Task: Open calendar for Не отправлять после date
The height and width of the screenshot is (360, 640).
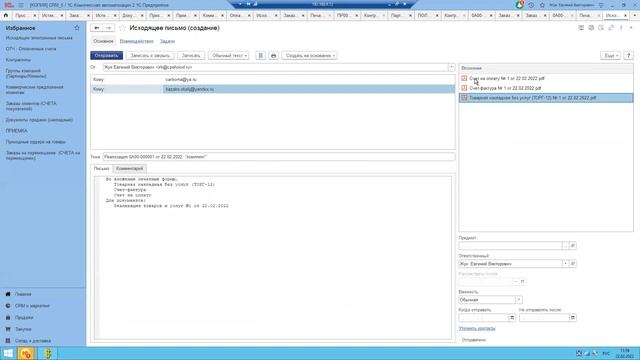Action: pos(573,318)
